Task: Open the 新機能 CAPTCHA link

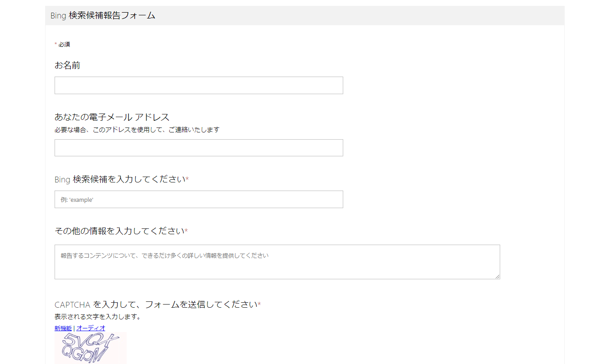Action: point(63,328)
